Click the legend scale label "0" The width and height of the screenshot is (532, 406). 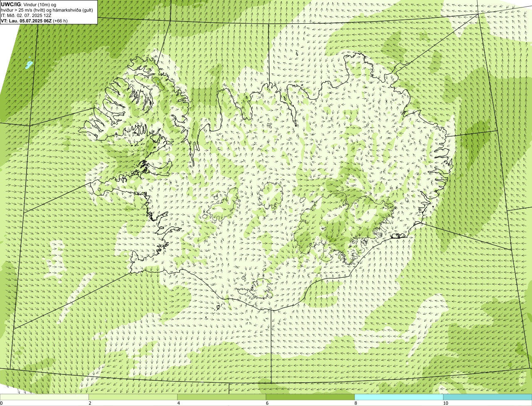point(1,403)
